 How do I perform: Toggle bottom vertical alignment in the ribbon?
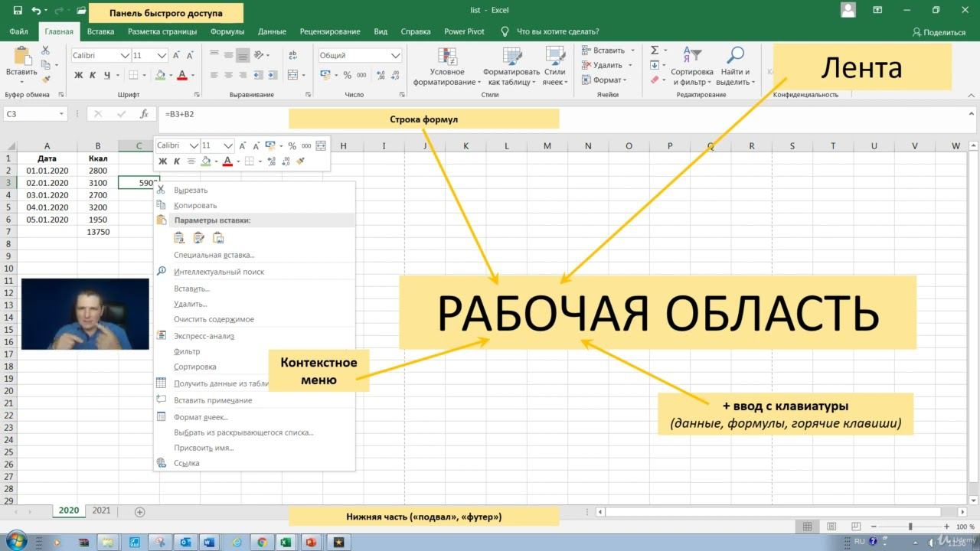tap(243, 55)
